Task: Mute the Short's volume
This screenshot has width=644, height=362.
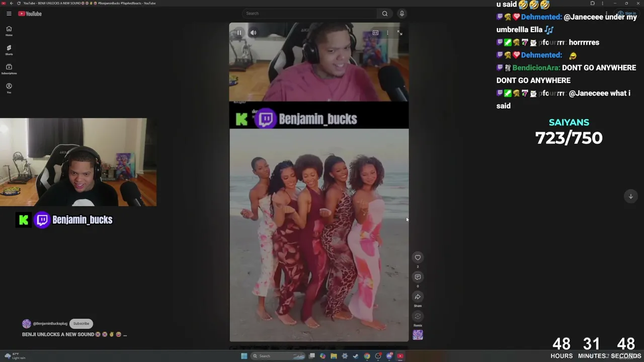Action: 253,33
